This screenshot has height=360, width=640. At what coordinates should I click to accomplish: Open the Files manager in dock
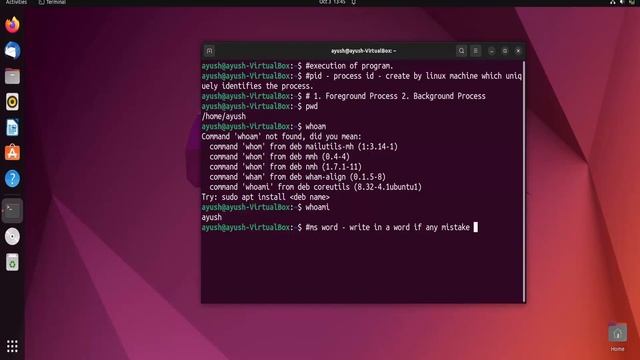[x=12, y=76]
